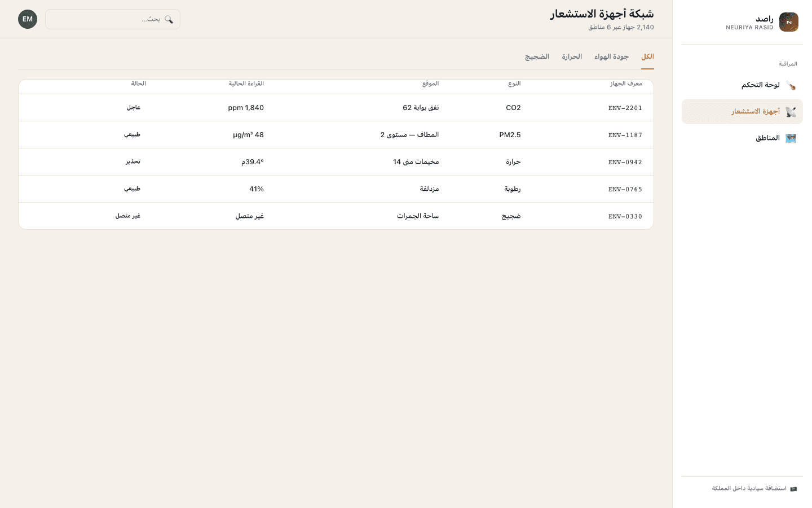Click طبيعي status in the ENV-0765 row
The width and height of the screenshot is (812, 508).
(133, 189)
